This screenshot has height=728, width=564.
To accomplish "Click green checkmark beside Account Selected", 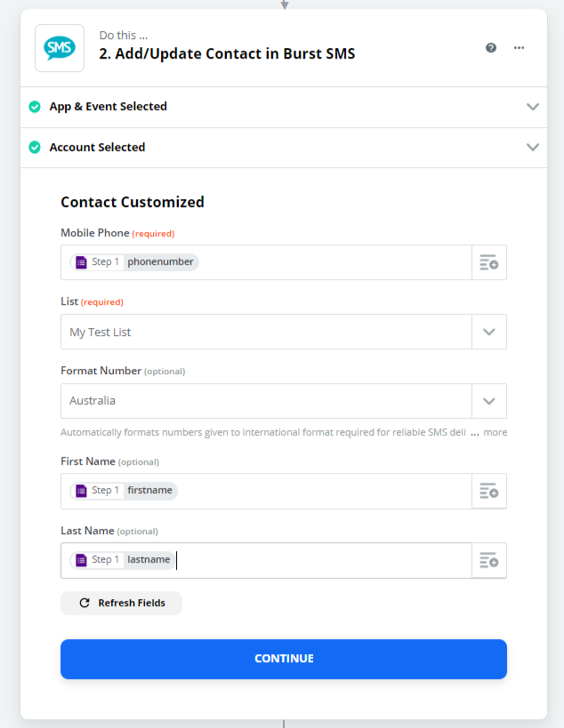I will coord(35,148).
